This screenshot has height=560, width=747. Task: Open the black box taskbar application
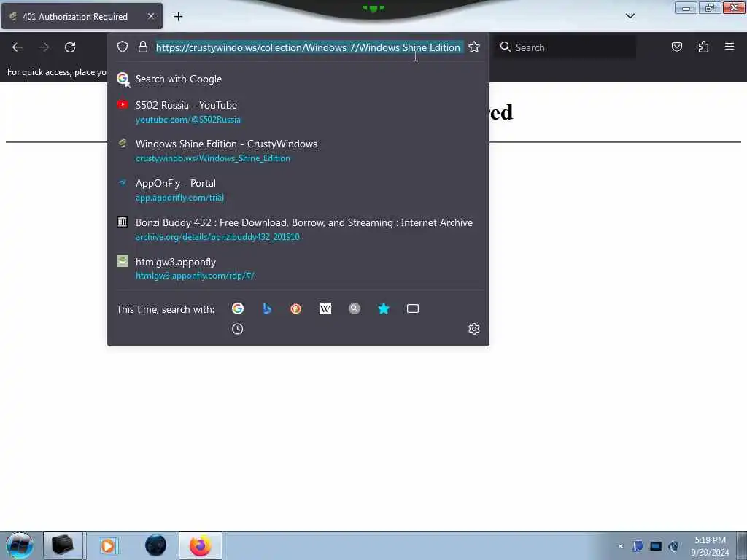[x=63, y=545]
